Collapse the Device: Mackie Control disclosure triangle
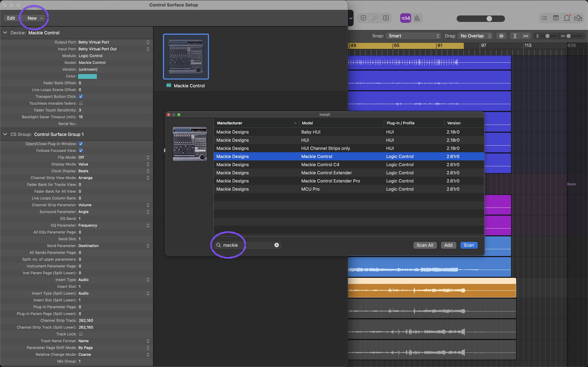The width and height of the screenshot is (588, 367). pos(5,32)
